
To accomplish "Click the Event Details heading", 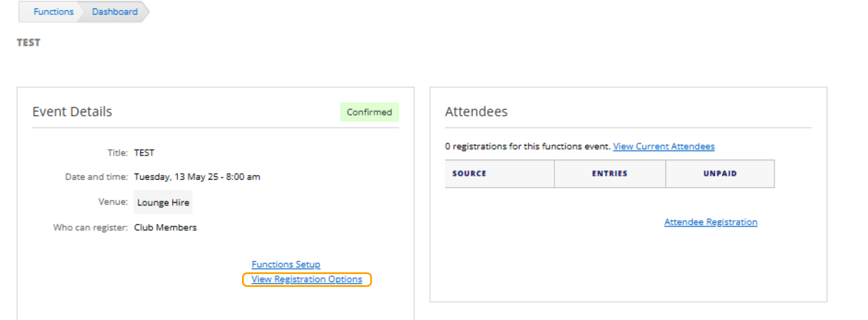I will tap(72, 112).
